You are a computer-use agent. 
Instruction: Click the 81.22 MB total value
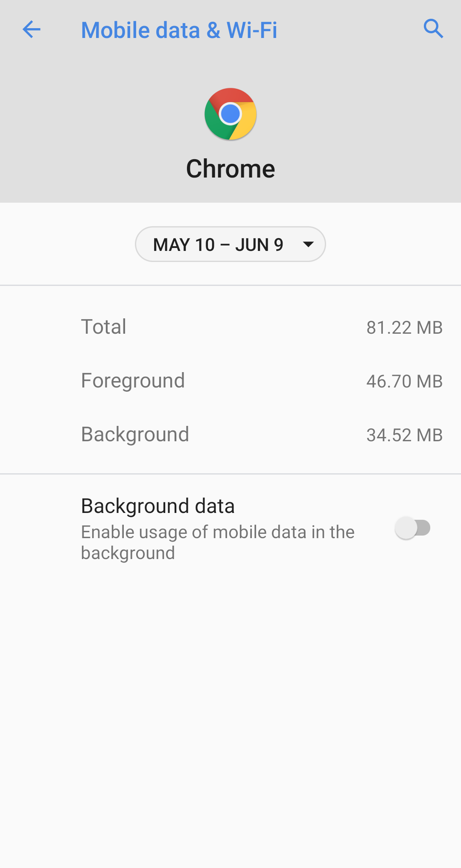[404, 328]
